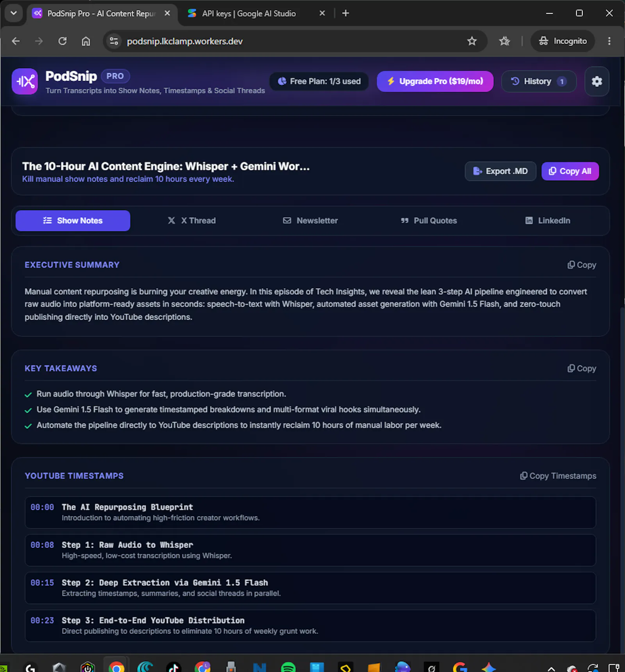The height and width of the screenshot is (672, 625).
Task: Select the 00:00 AI Repurposing Blueprint timestamp
Action: tap(311, 512)
